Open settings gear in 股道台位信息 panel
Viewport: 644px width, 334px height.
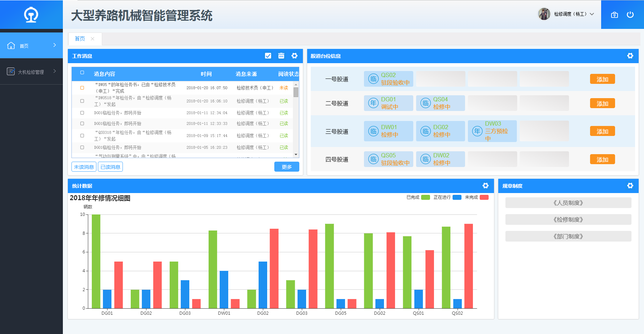click(630, 56)
